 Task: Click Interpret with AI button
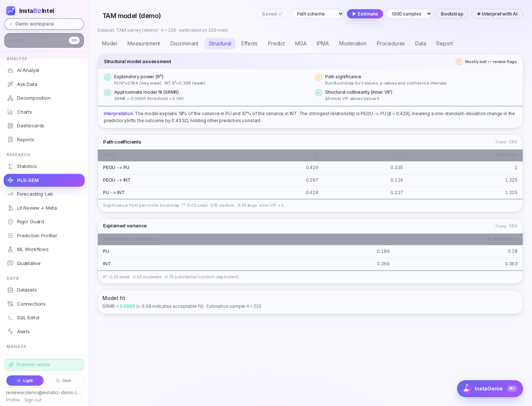point(497,14)
